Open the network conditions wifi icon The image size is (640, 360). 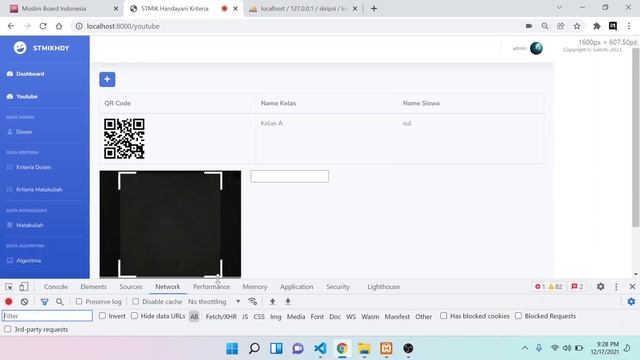coord(253,302)
